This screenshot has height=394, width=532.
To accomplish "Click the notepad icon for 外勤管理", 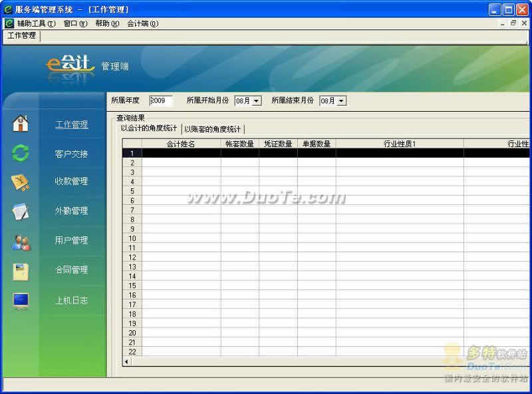I will 21,212.
